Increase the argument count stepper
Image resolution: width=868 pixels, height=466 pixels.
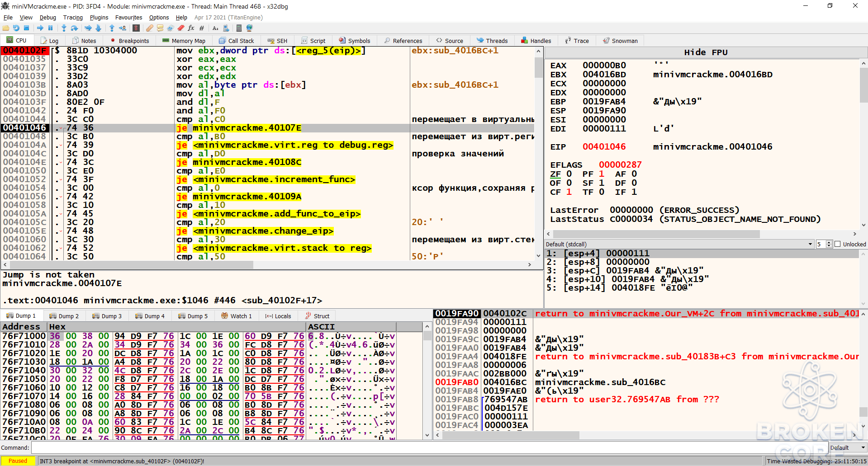click(x=829, y=242)
